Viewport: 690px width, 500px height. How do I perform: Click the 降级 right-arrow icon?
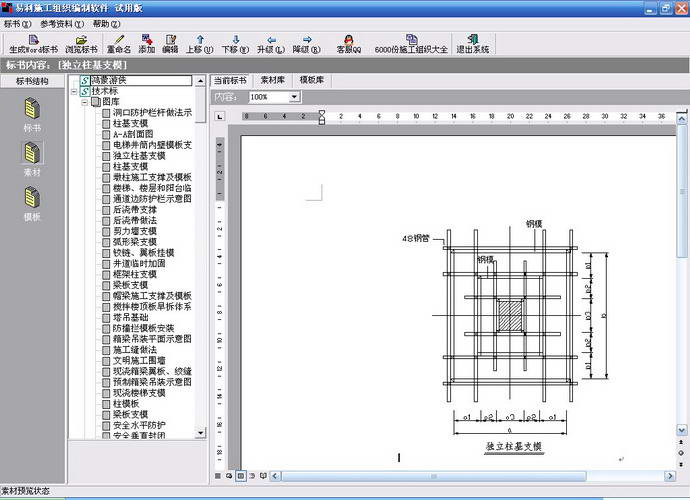307,44
